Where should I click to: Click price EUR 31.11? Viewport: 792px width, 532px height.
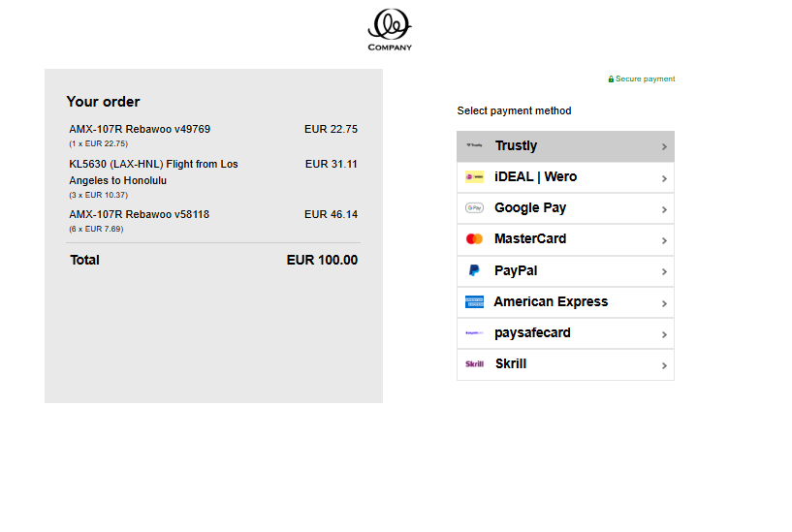click(x=332, y=164)
